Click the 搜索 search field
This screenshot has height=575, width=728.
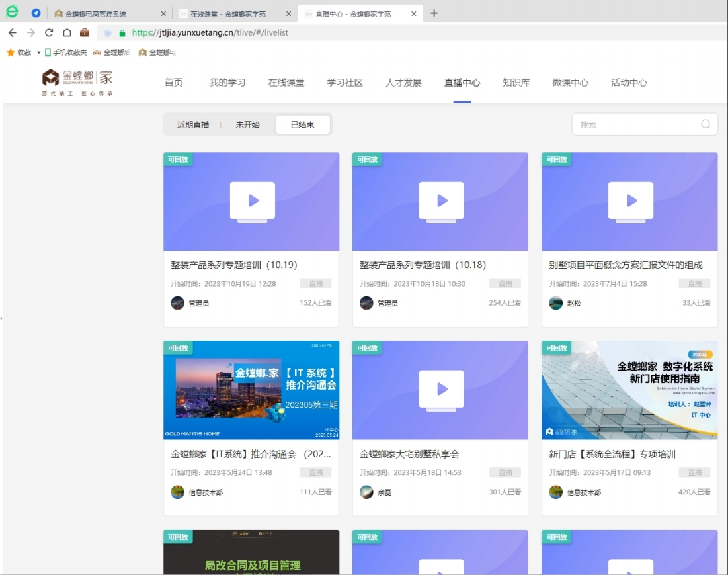(x=645, y=124)
